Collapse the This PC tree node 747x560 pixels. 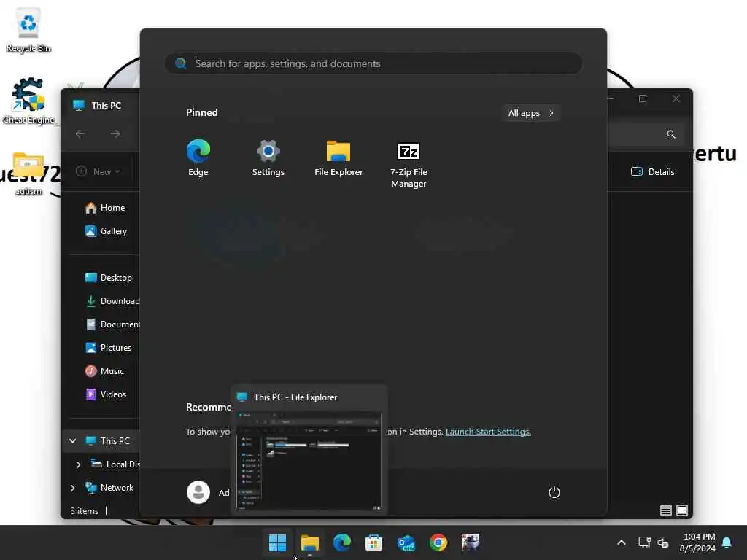72,441
